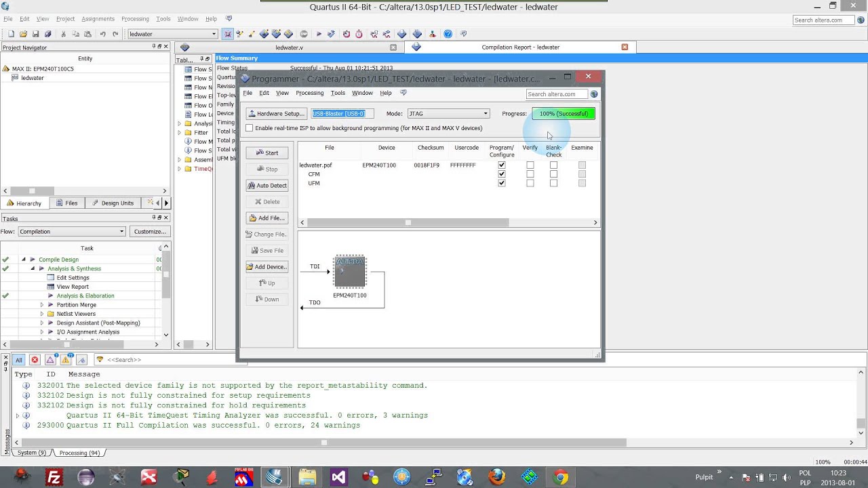
Task: Toggle Program/Configure checkbox for CFM
Action: pyautogui.click(x=502, y=174)
